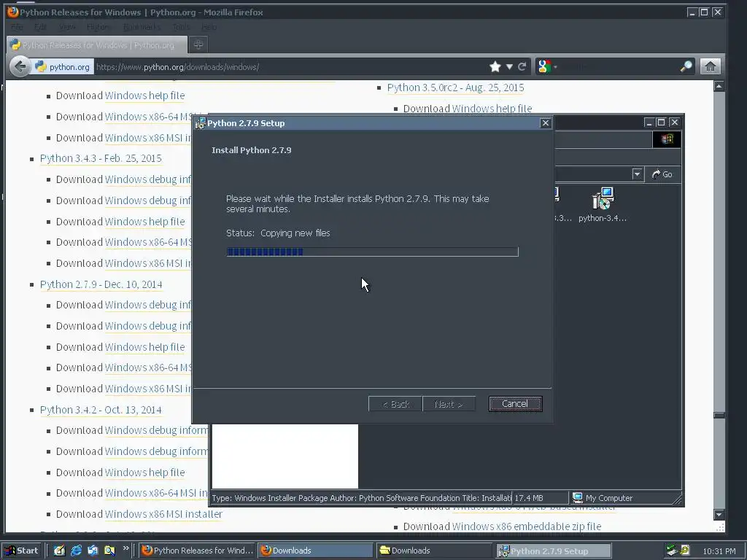747x560 pixels.
Task: Select the Python Releases for Windows tab
Action: pyautogui.click(x=97, y=44)
